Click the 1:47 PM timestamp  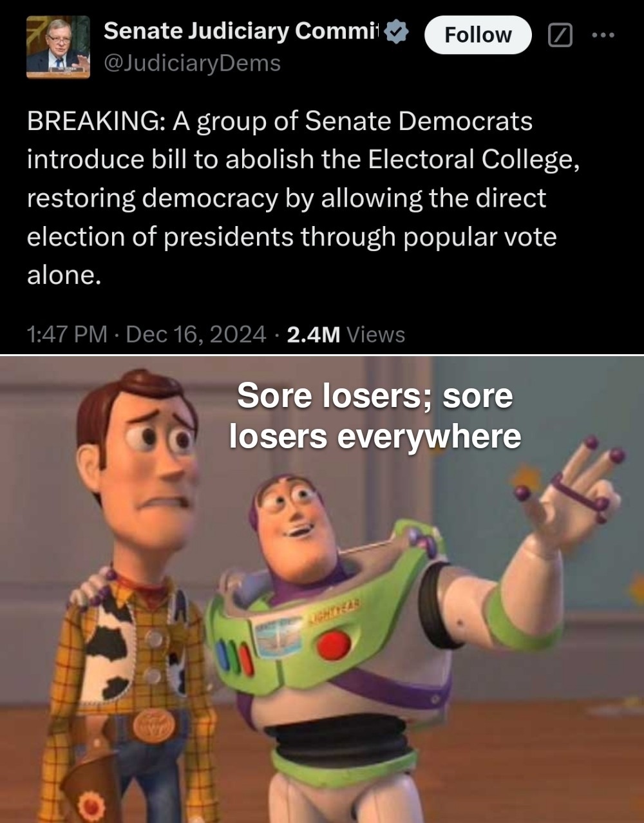(x=67, y=334)
